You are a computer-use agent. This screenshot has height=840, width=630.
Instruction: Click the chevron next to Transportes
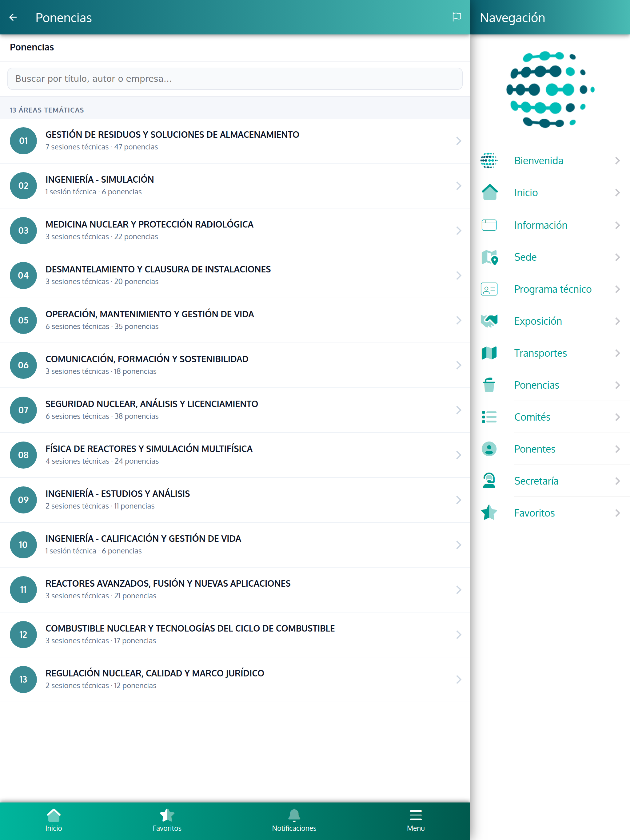pos(617,353)
